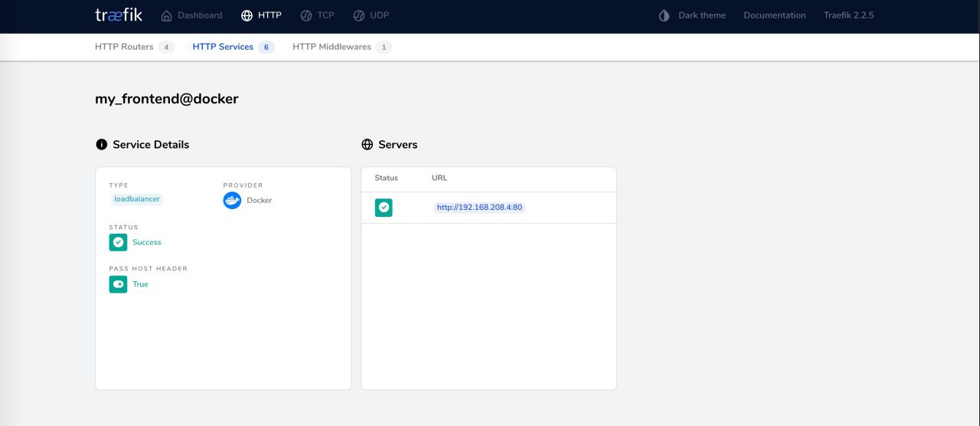Screen dimensions: 980x426
Task: Click the True value under Pass Host Header
Action: tap(140, 284)
